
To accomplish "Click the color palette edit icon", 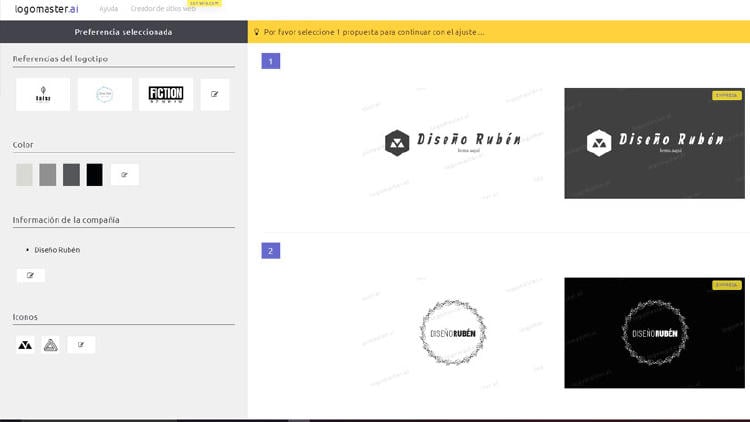I will (x=125, y=175).
